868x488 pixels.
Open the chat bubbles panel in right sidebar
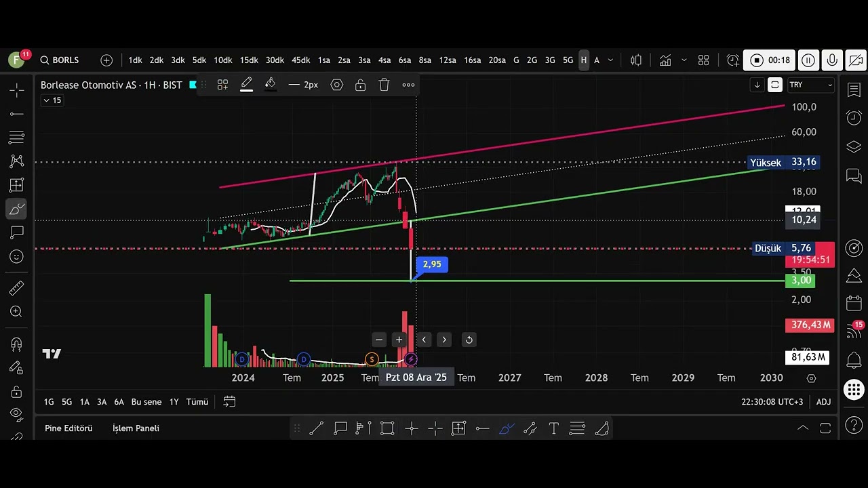pos(854,176)
